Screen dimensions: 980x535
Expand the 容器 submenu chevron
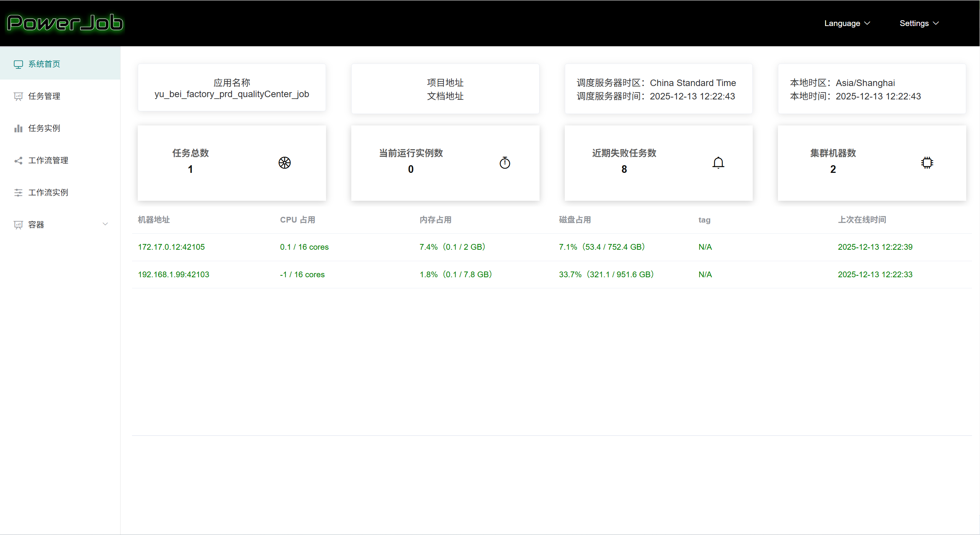(x=105, y=224)
